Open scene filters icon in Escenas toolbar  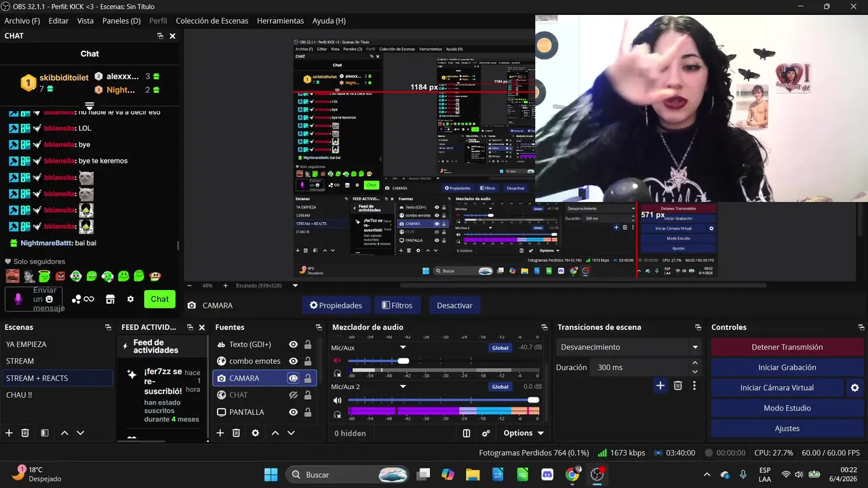(44, 433)
